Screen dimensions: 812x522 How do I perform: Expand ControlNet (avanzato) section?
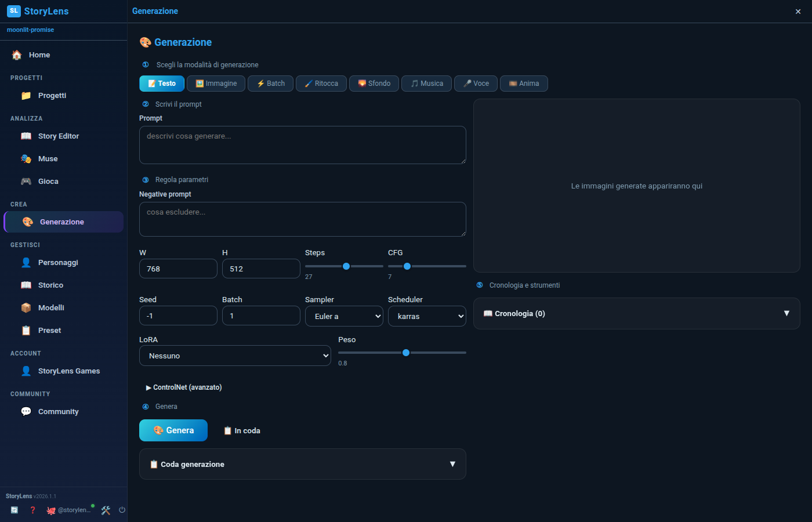click(184, 387)
